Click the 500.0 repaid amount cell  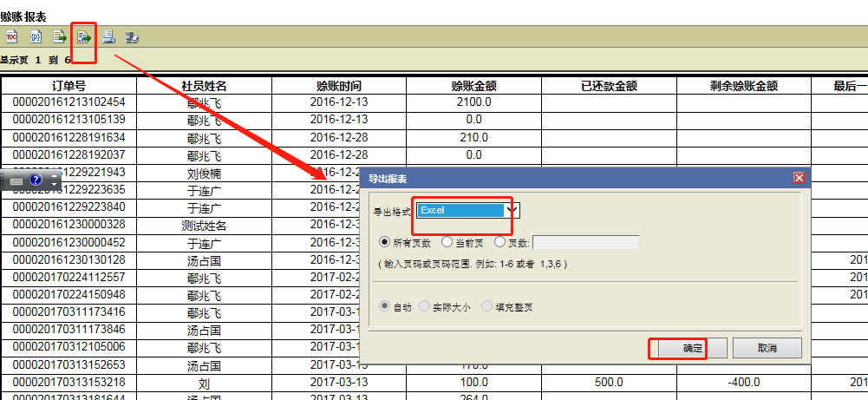point(609,383)
